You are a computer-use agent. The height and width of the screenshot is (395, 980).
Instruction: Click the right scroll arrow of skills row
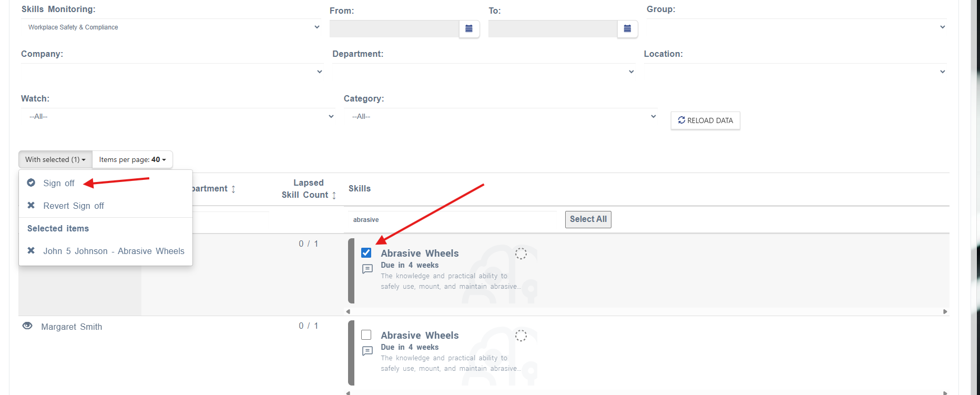[945, 312]
